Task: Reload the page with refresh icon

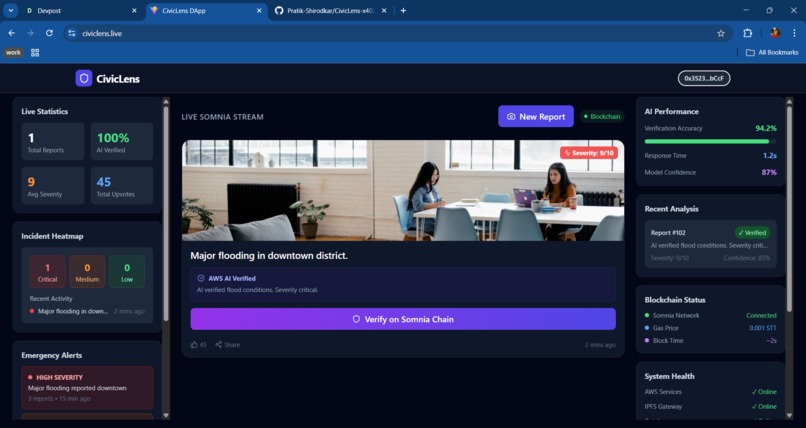Action: click(x=49, y=33)
